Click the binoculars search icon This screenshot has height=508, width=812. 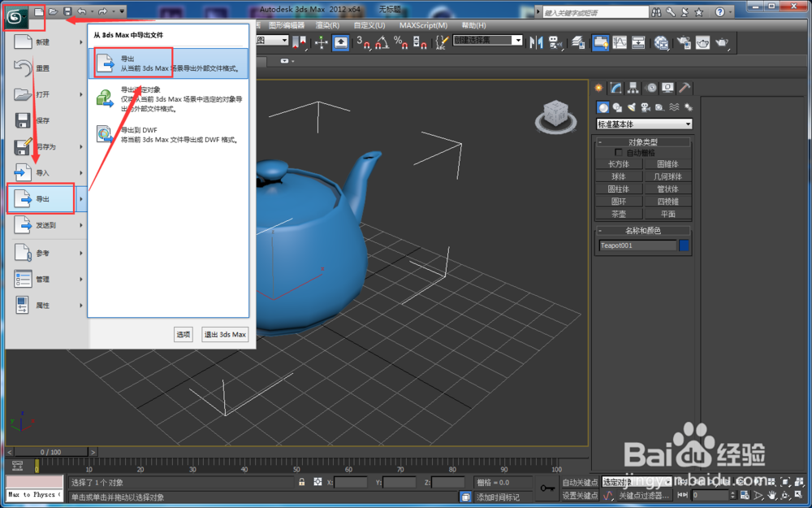coord(657,12)
